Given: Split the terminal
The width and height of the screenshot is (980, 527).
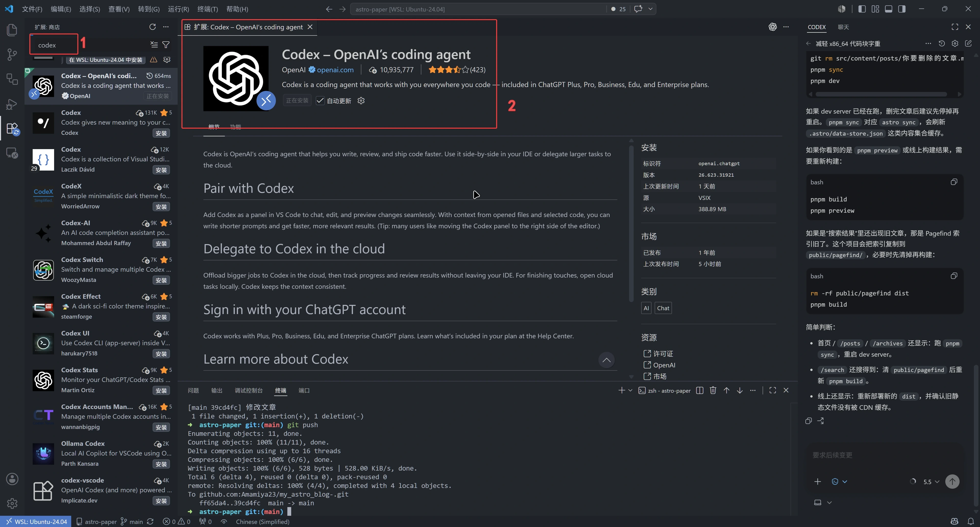Looking at the screenshot, I should click(700, 390).
